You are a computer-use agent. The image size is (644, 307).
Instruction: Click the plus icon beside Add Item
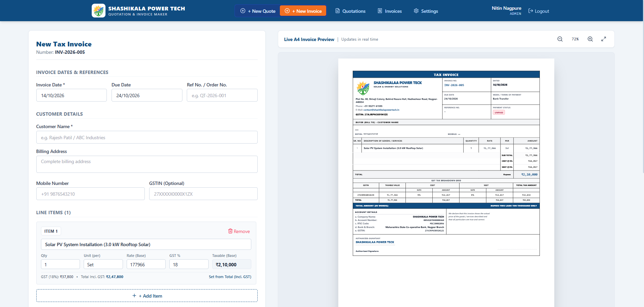[x=134, y=296]
